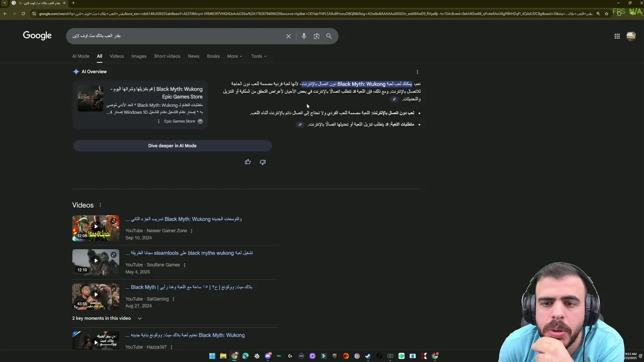Play the 12:10 Souflane Games thumbnail

[96, 262]
